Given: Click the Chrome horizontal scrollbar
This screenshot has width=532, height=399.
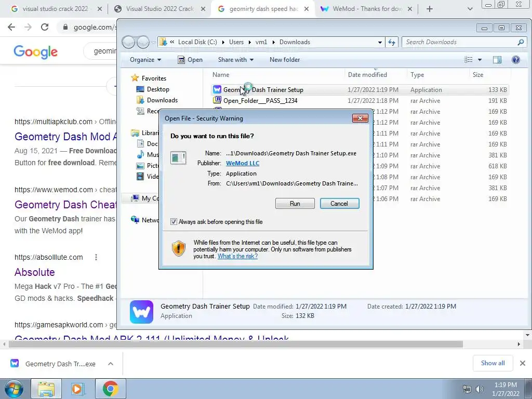Looking at the screenshot, I should click(x=236, y=344).
